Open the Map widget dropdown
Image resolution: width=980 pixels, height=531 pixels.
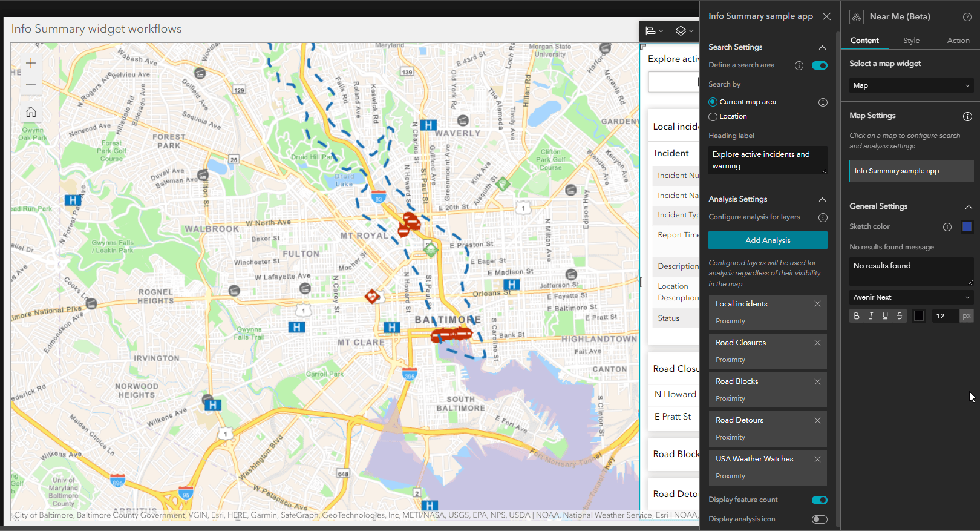click(911, 85)
